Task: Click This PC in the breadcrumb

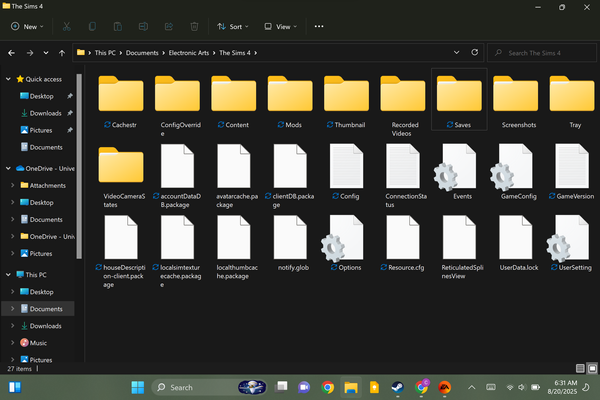Action: (x=105, y=53)
